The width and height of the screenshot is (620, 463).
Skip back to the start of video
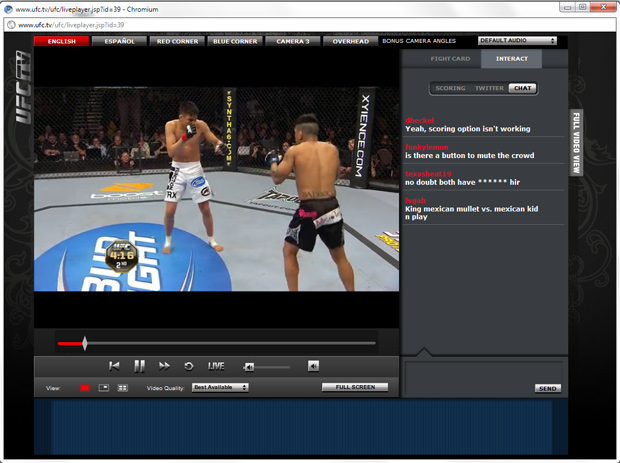click(x=114, y=366)
